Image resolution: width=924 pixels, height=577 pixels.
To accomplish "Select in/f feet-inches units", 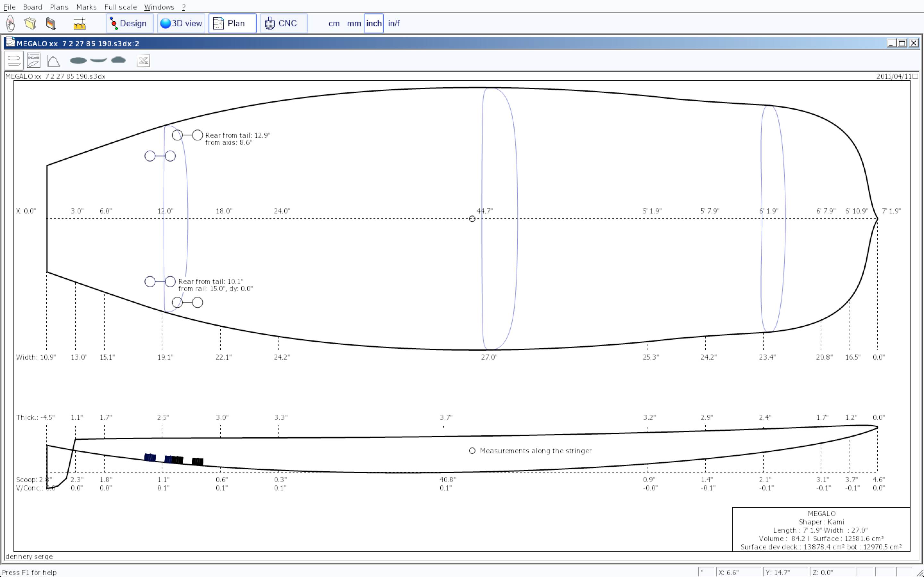I will pos(394,24).
